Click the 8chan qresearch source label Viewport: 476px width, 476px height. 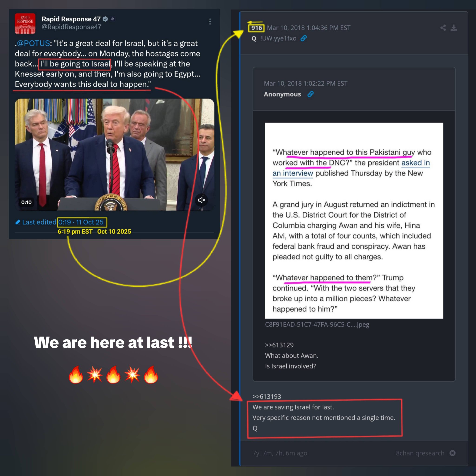pos(420,453)
